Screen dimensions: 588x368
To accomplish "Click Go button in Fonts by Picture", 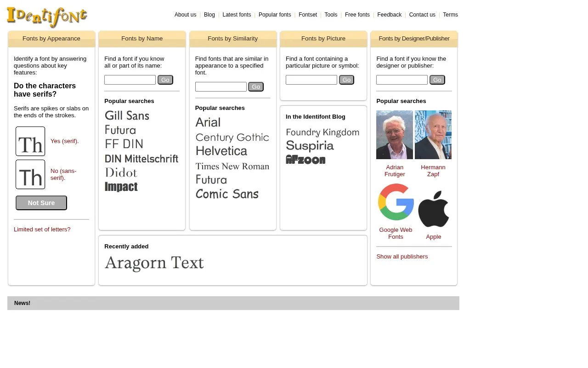I will (x=346, y=80).
